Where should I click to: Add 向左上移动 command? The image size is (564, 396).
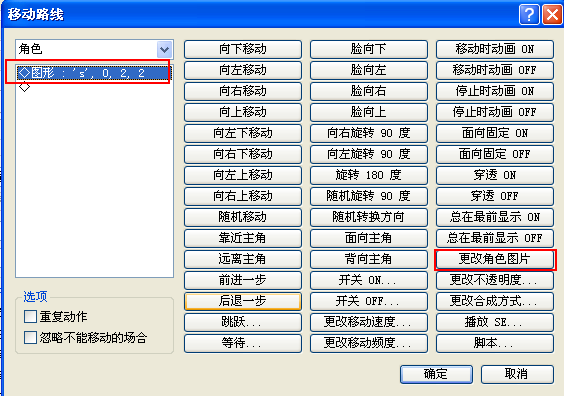[243, 175]
